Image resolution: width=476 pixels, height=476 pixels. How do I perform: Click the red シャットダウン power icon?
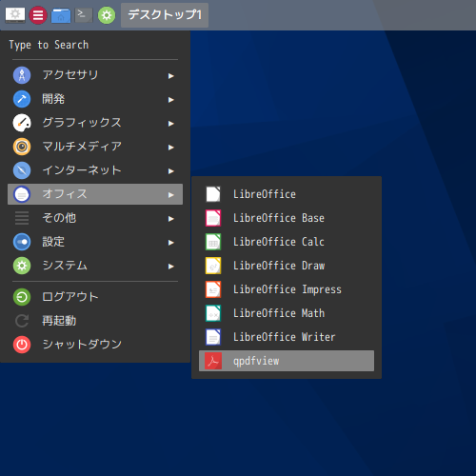click(22, 345)
